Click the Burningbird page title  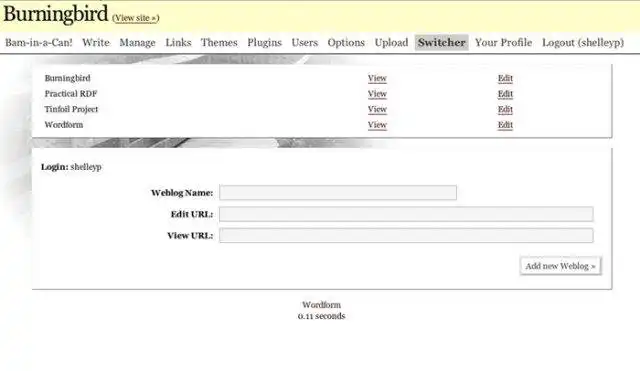[56, 14]
